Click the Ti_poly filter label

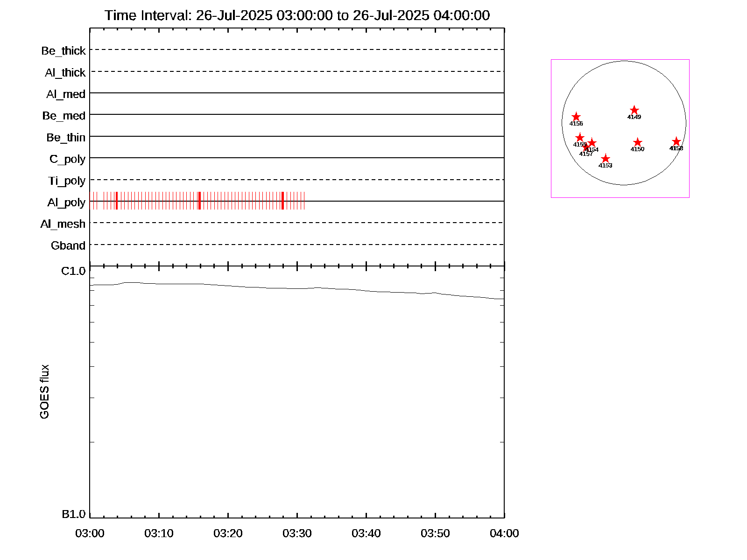pos(67,181)
